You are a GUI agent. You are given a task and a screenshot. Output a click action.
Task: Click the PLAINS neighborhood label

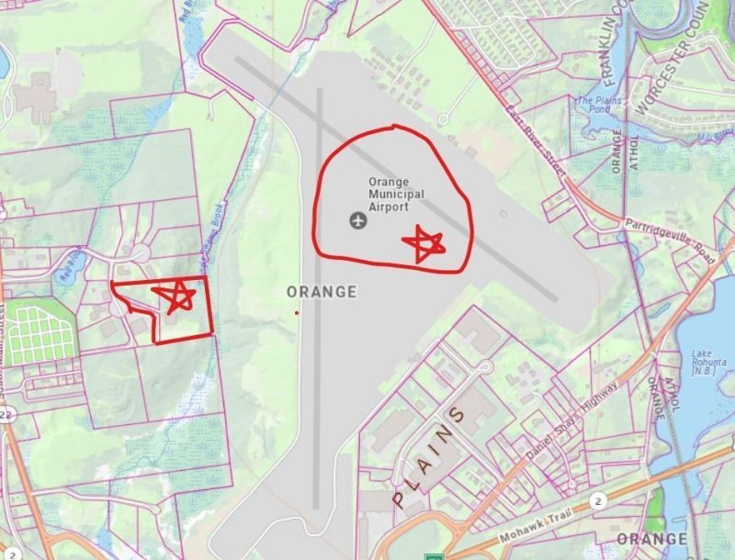click(429, 457)
